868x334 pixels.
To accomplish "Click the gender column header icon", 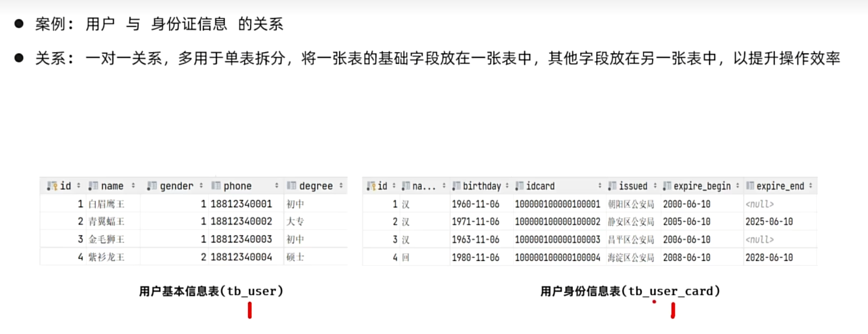I will [x=152, y=186].
